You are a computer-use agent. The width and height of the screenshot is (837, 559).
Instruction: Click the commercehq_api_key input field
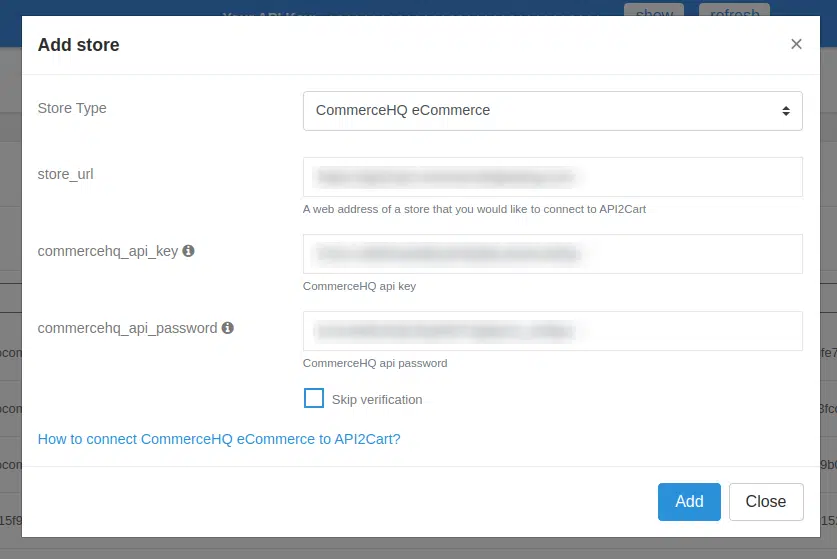point(552,254)
